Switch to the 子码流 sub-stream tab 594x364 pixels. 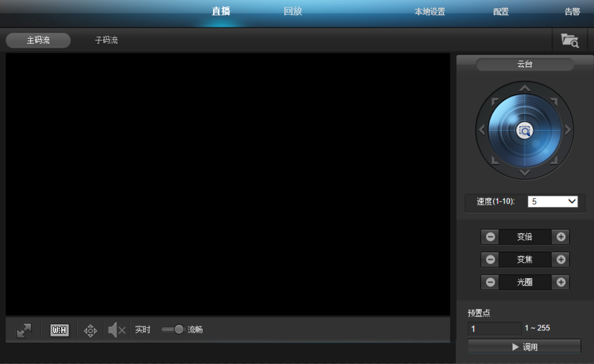click(107, 40)
